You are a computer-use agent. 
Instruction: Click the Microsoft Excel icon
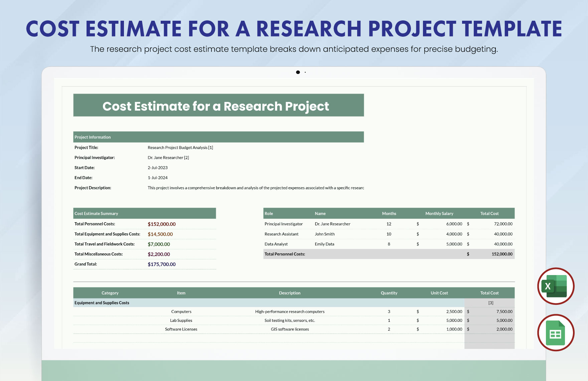click(x=556, y=286)
